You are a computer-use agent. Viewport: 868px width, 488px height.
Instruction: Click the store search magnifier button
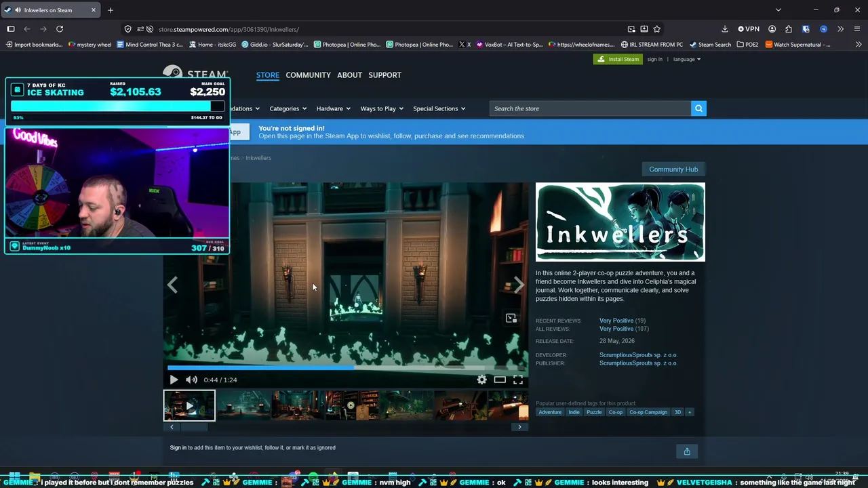(698, 108)
